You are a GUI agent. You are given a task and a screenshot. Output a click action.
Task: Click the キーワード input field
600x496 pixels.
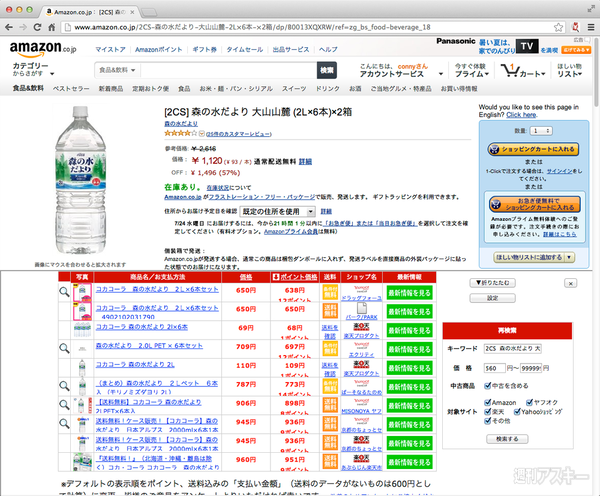pos(512,348)
